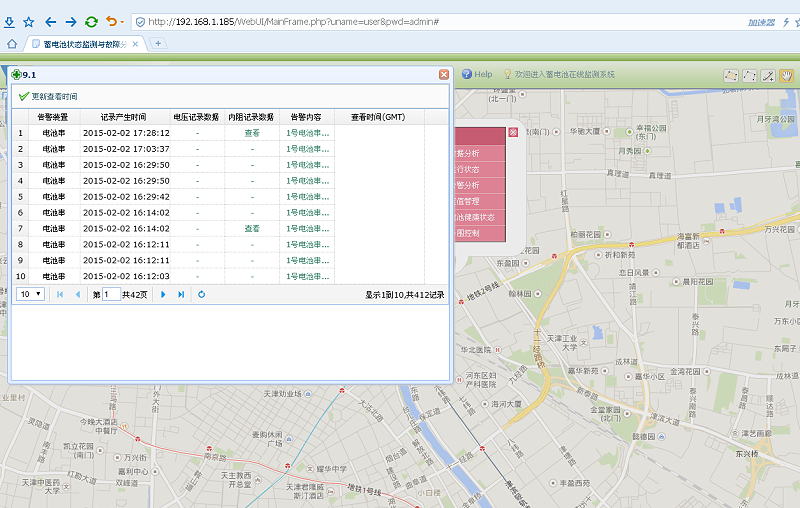Image resolution: width=800 pixels, height=508 pixels.
Task: Select the pan hand map tool
Action: click(x=787, y=75)
